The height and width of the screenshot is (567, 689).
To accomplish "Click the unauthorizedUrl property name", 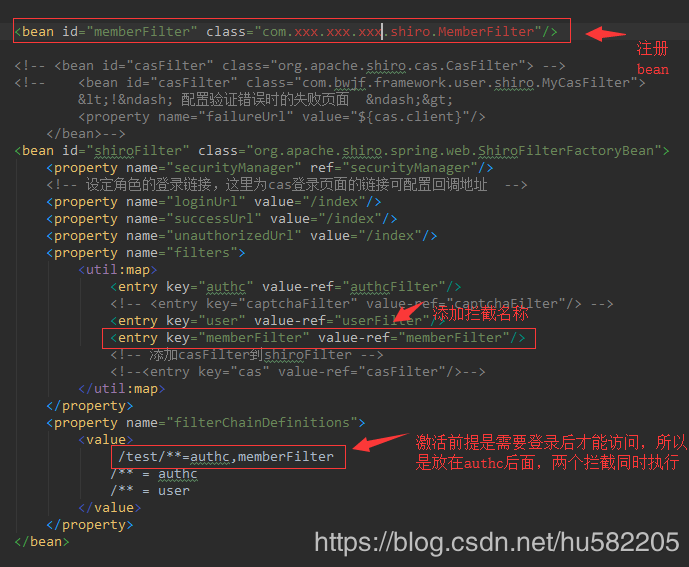I will click(233, 236).
